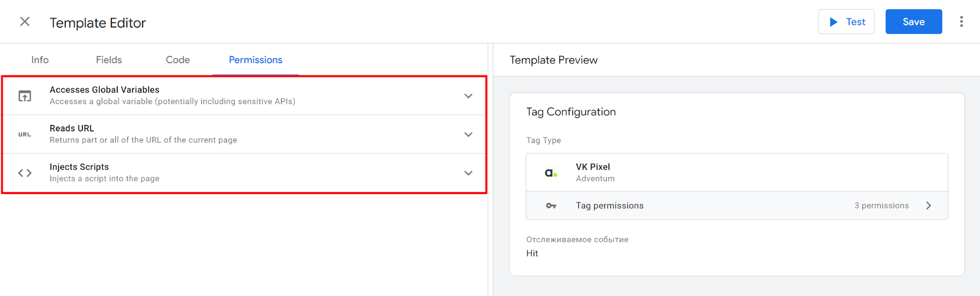Click the Hit value under tracked event
Screen dimensions: 980x296
(x=532, y=253)
